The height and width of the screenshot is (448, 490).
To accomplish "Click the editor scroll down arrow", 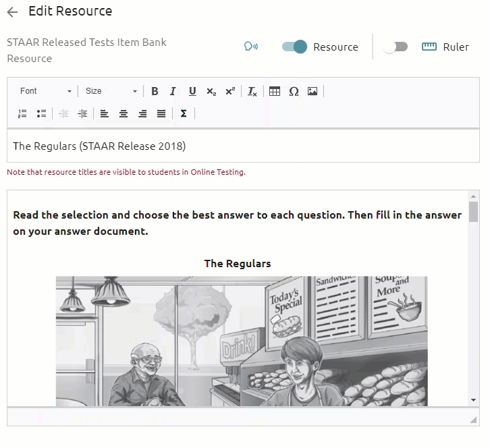I will pyautogui.click(x=473, y=400).
